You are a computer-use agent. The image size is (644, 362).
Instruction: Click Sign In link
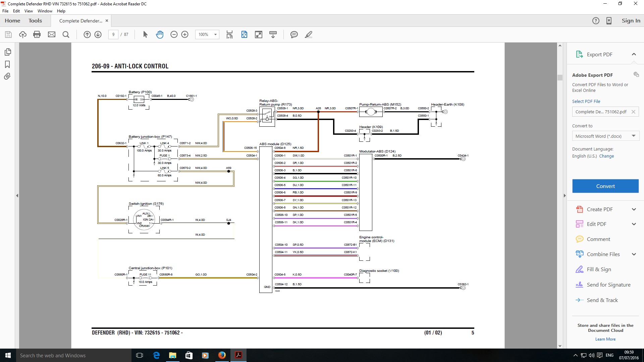point(631,21)
